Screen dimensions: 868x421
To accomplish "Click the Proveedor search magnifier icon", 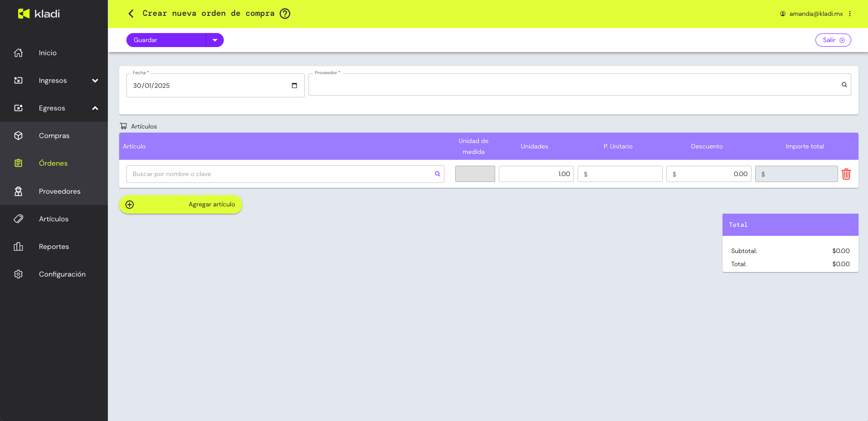I will [x=844, y=85].
